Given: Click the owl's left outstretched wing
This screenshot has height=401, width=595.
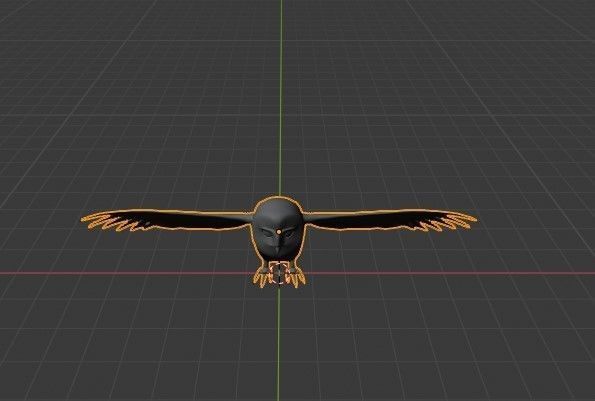Looking at the screenshot, I should (x=166, y=220).
